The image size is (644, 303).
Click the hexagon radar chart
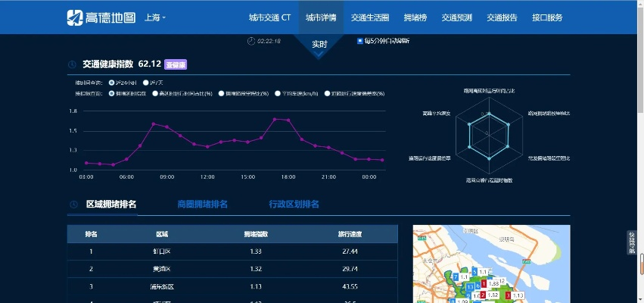tap(488, 136)
